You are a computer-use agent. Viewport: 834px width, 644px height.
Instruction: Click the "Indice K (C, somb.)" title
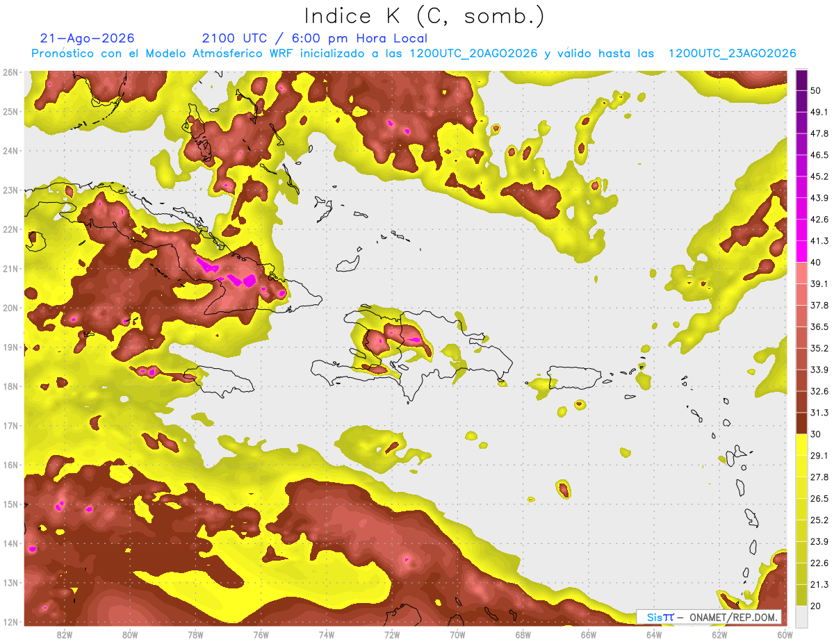(425, 16)
